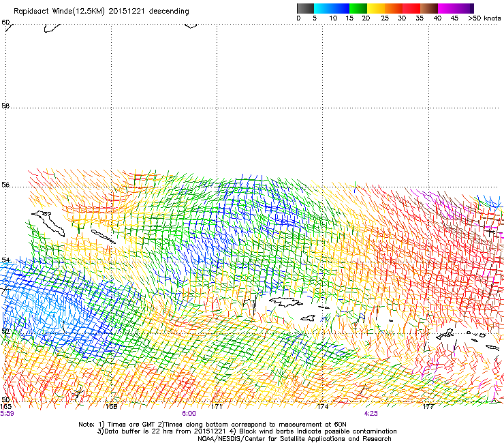Click the green 15-20 knots legend swatch
This screenshot has width=504, height=443.
(x=358, y=8)
